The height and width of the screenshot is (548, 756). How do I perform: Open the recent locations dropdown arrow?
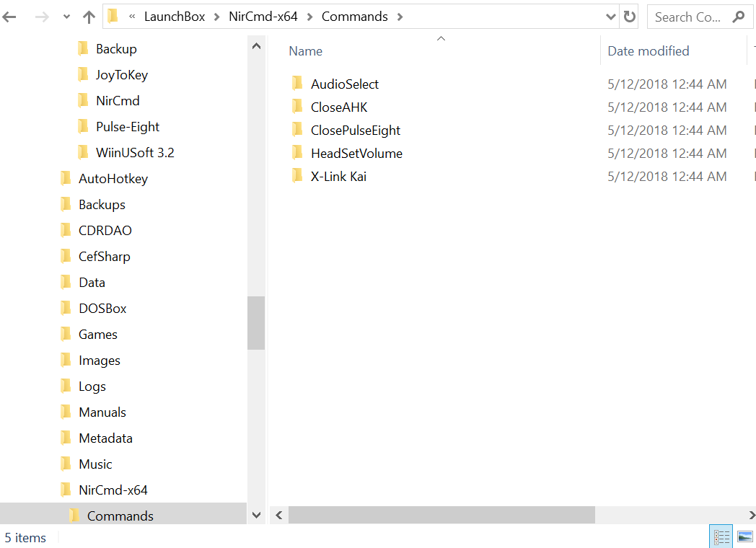[66, 17]
